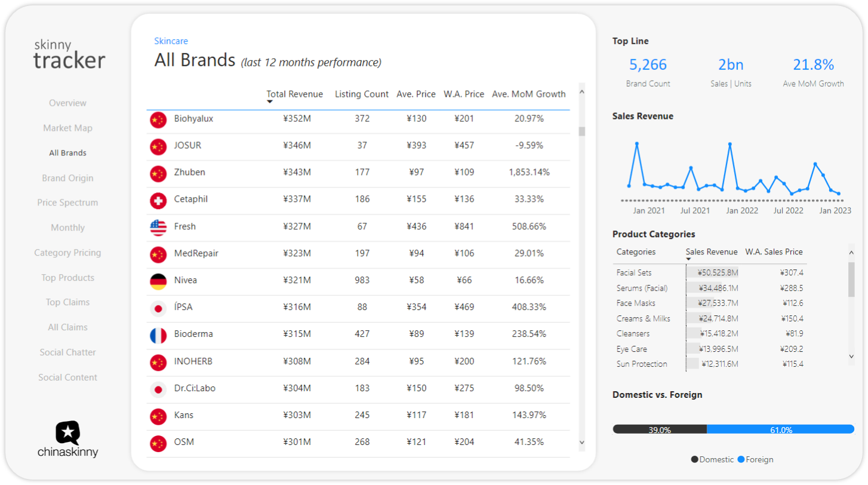Viewport: 868px width, 485px height.
Task: Select the Sun Protection category row
Action: (x=710, y=364)
